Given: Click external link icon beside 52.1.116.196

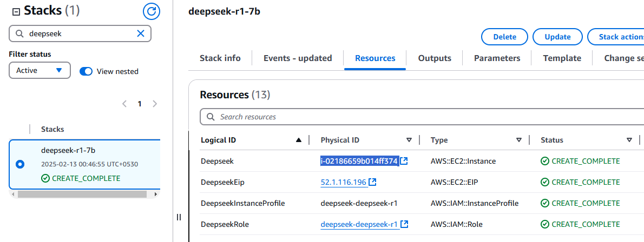Looking at the screenshot, I should [x=372, y=182].
